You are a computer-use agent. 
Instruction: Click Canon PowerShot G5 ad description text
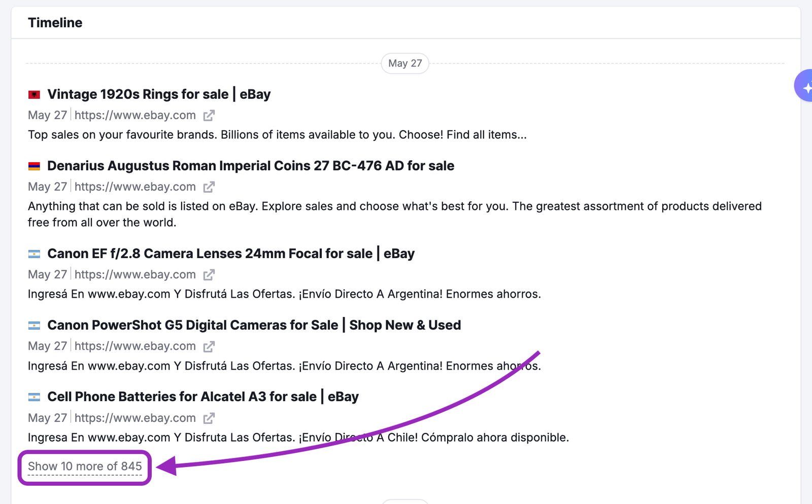coord(284,366)
